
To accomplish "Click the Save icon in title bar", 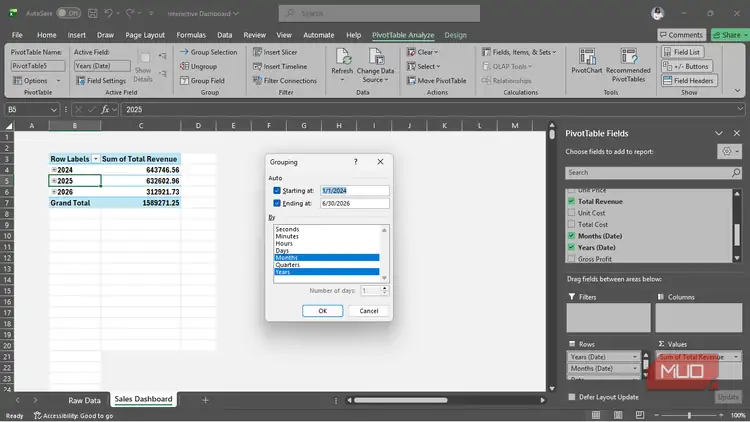I will pos(93,13).
